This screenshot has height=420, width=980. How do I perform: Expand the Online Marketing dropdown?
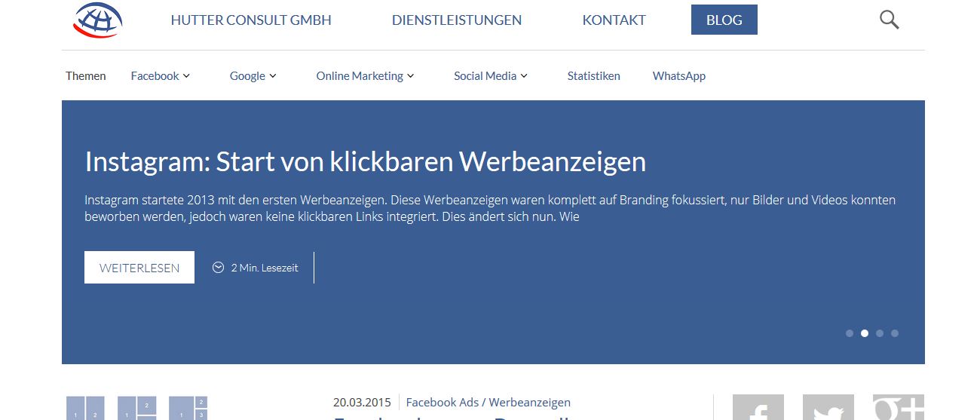point(366,75)
